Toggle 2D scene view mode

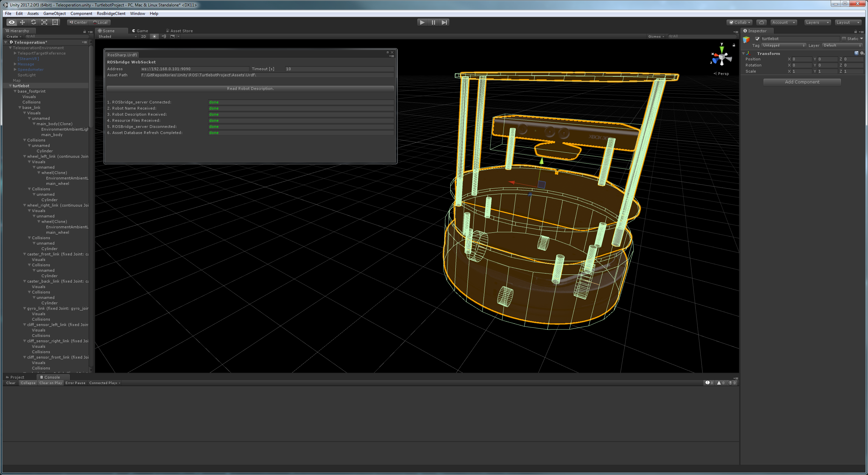pyautogui.click(x=143, y=36)
